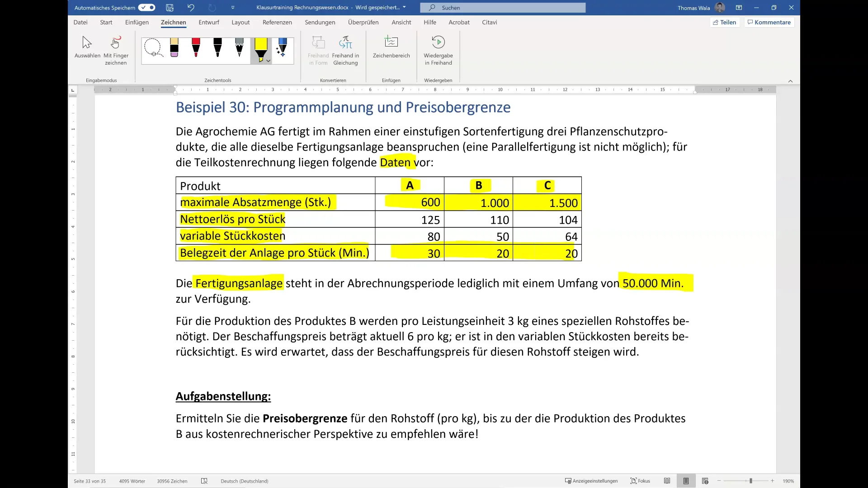The height and width of the screenshot is (488, 868).
Task: Select the Eraser (Radierer) in the pen gallery
Action: [174, 47]
